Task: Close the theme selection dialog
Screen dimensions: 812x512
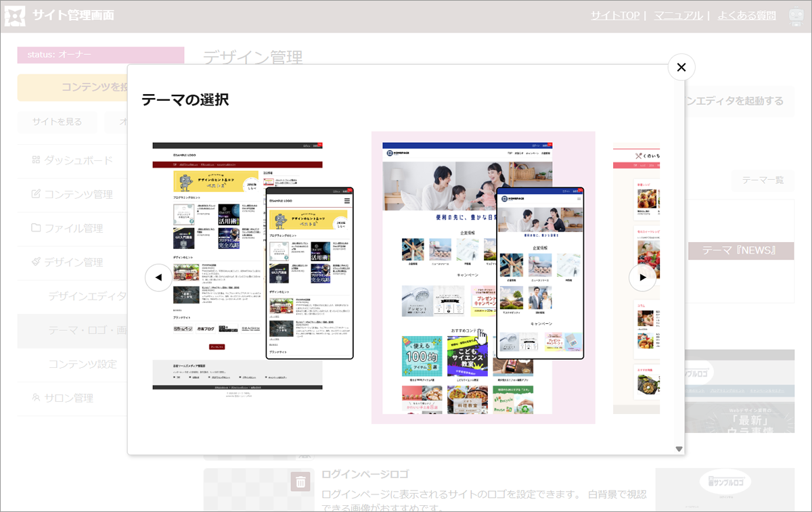Action: tap(681, 67)
